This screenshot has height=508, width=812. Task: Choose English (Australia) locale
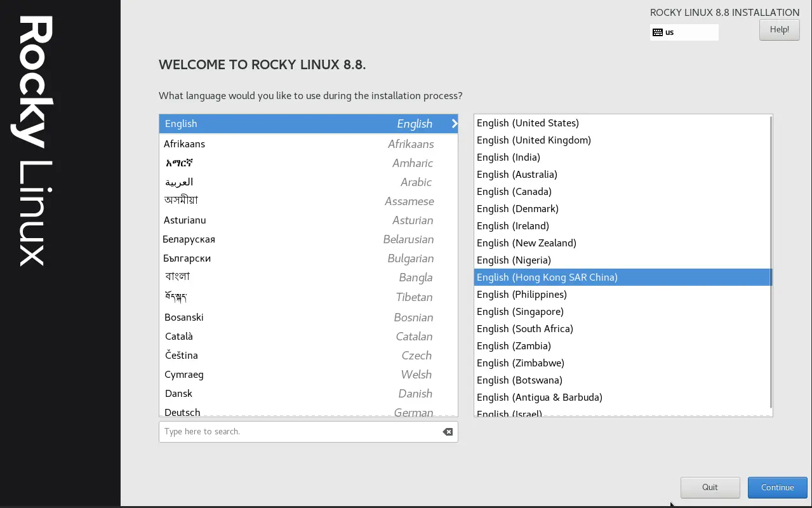(622, 175)
